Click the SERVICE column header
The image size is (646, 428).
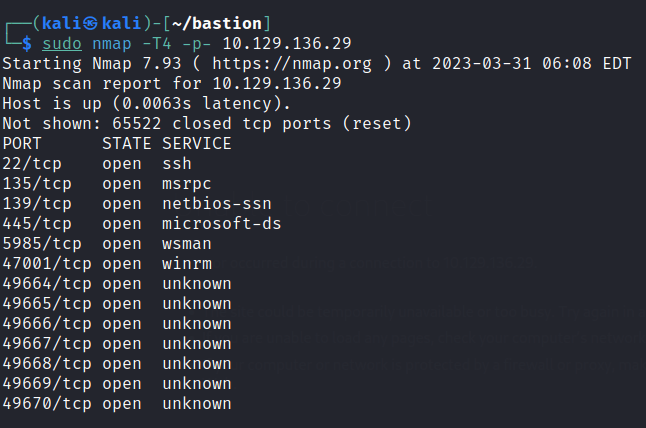click(196, 143)
